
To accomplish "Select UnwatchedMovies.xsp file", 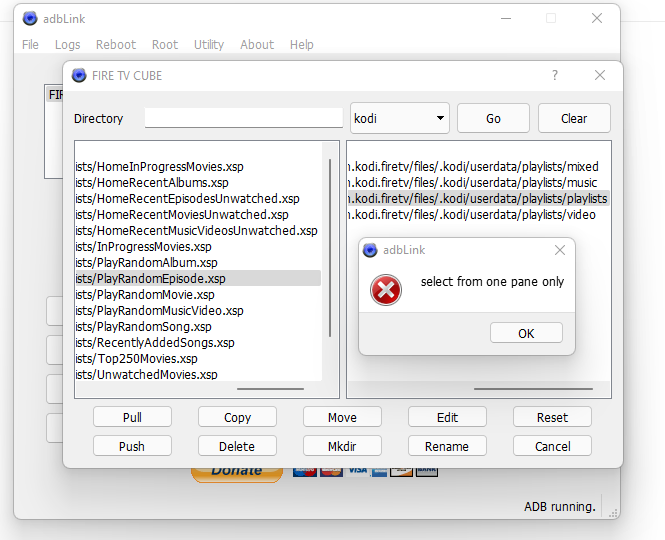I will coord(198,375).
